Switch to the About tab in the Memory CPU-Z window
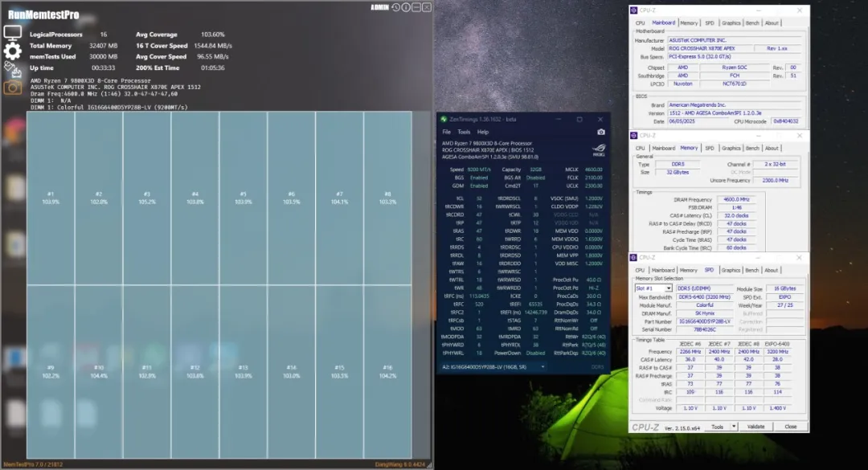Screen dimensions: 868x470 pos(772,148)
